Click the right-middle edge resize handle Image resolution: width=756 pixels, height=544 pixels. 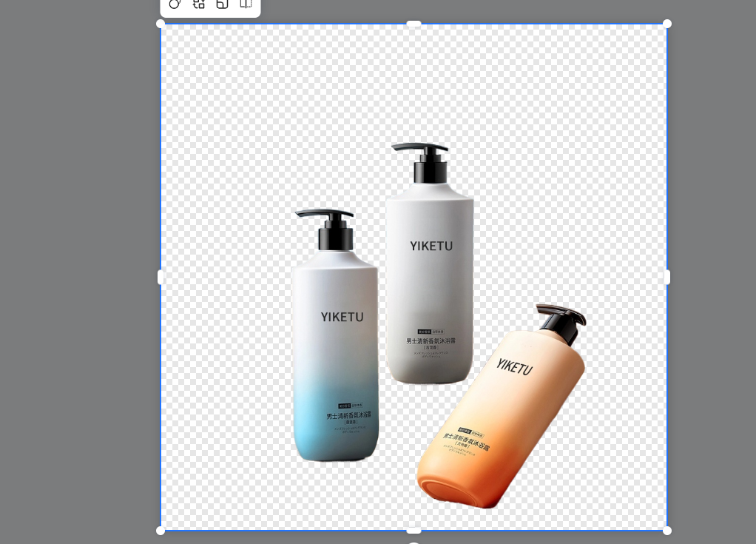click(667, 277)
